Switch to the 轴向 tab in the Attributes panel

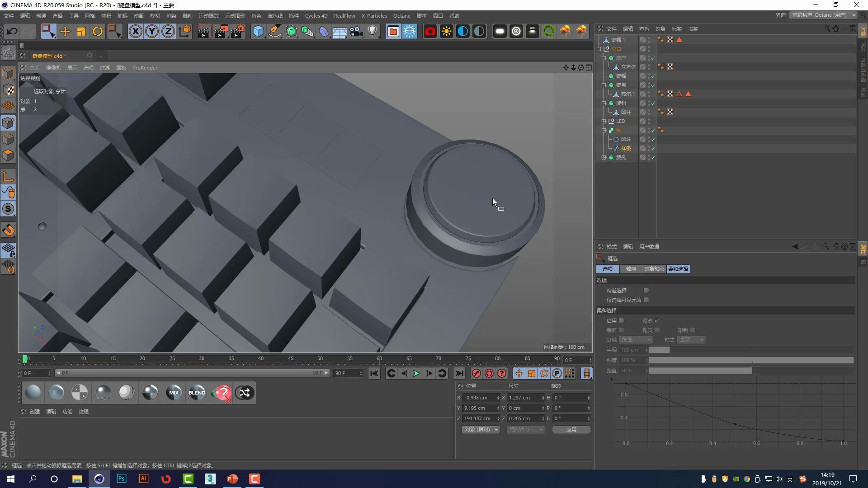tap(631, 269)
